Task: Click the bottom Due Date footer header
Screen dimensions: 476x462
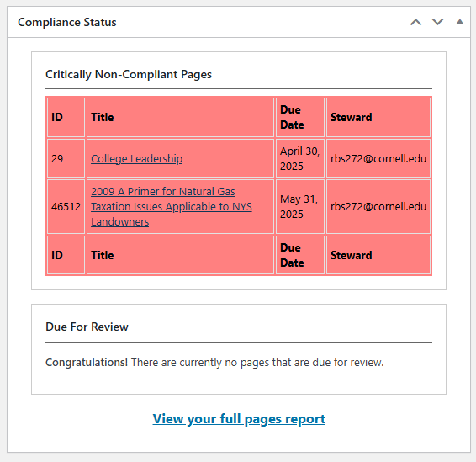Action: [300, 255]
